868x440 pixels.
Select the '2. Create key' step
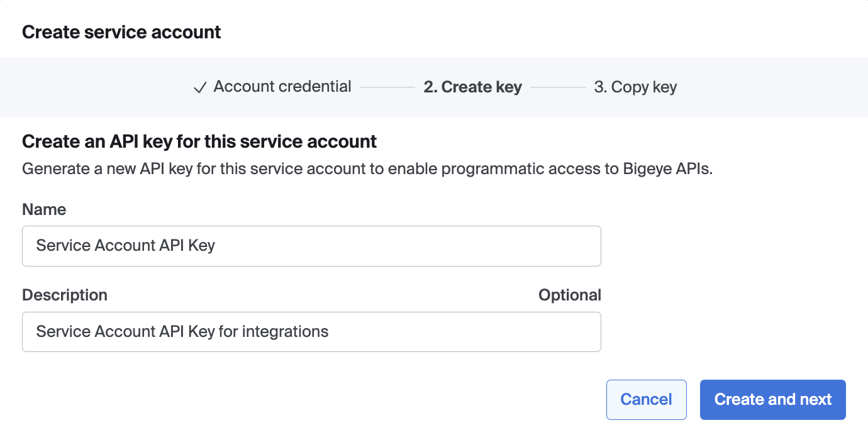click(472, 87)
